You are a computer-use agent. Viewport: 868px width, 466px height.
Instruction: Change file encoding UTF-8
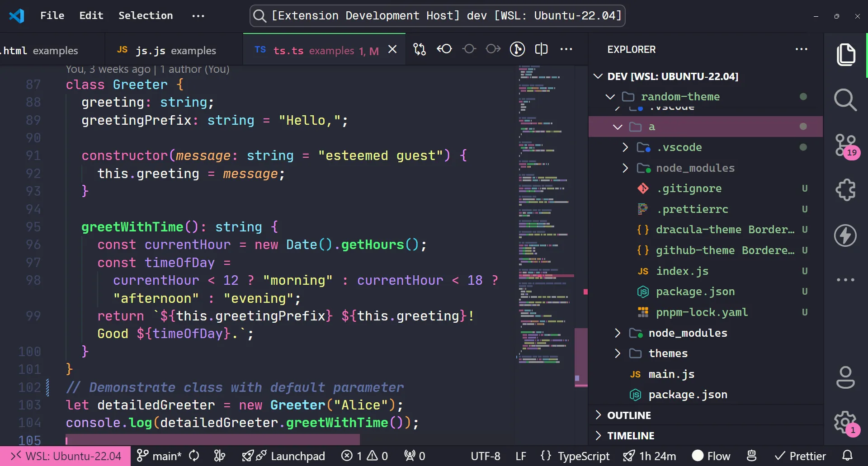click(x=486, y=456)
